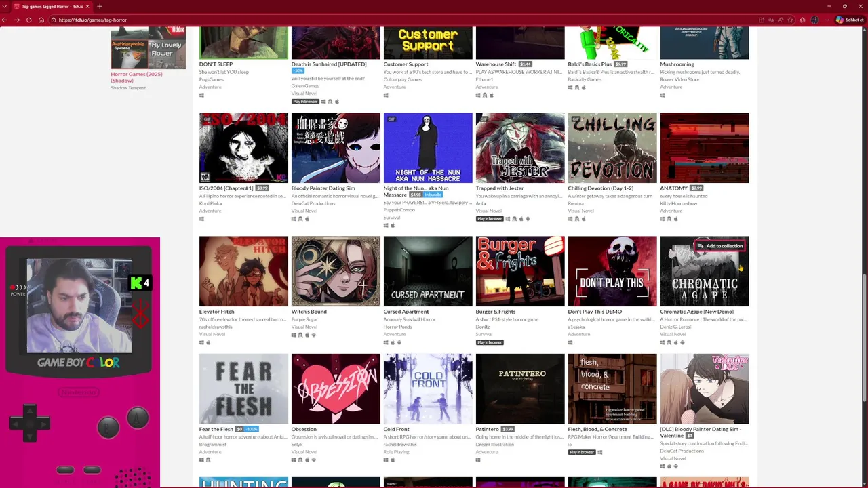Click the $3.99 price tag on ISO/2004
Image resolution: width=868 pixels, height=488 pixels.
(262, 188)
